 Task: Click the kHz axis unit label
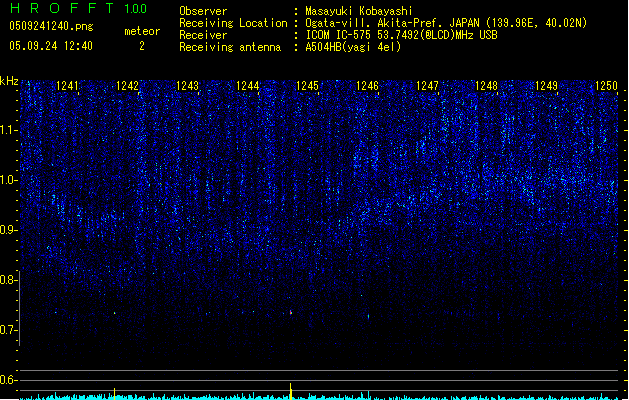(9, 81)
